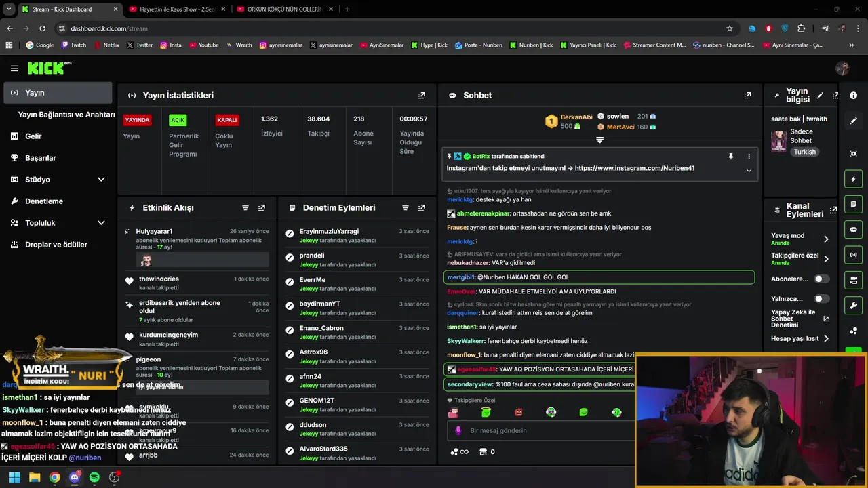868x488 pixels.
Task: Click ErayinmuzluYarragi in Denetim Eylemleri
Action: coord(329,231)
